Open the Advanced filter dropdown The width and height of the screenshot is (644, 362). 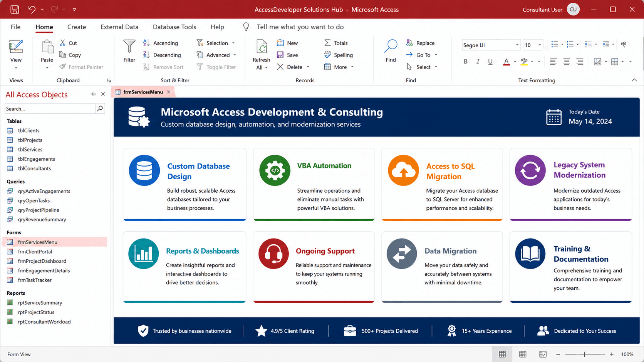(235, 55)
